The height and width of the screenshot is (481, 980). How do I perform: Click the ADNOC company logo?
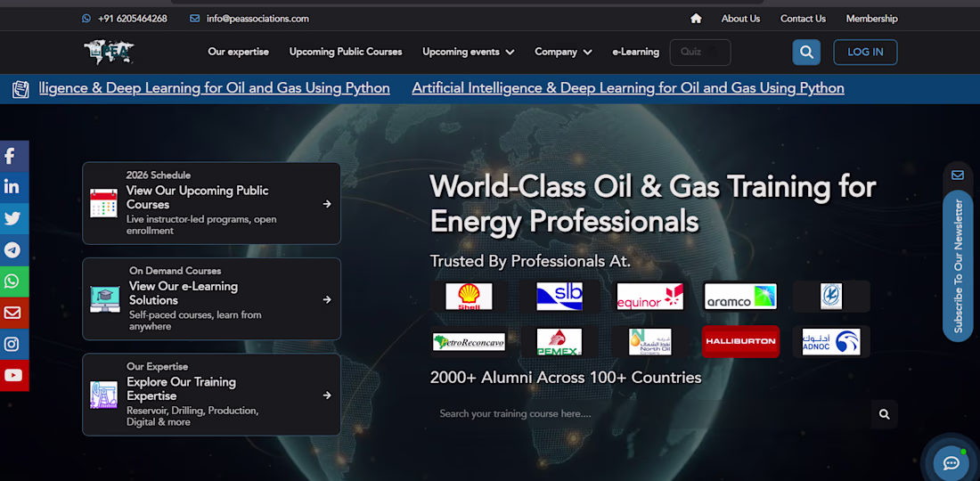(x=831, y=342)
